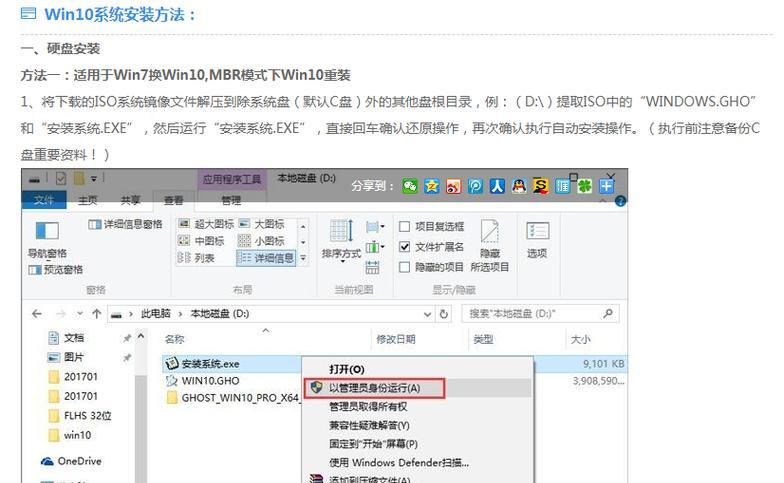Expand recent locations dropdown arrow
The width and height of the screenshot is (784, 483).
pos(80,314)
